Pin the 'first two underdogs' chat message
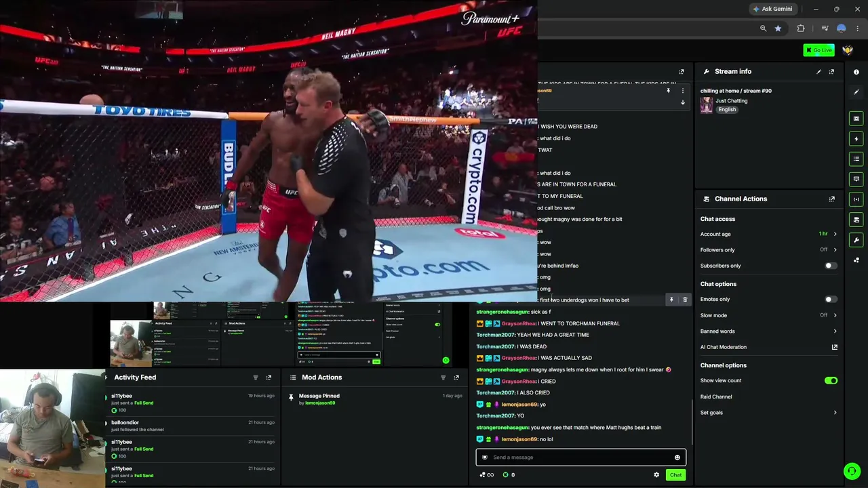 (x=671, y=300)
